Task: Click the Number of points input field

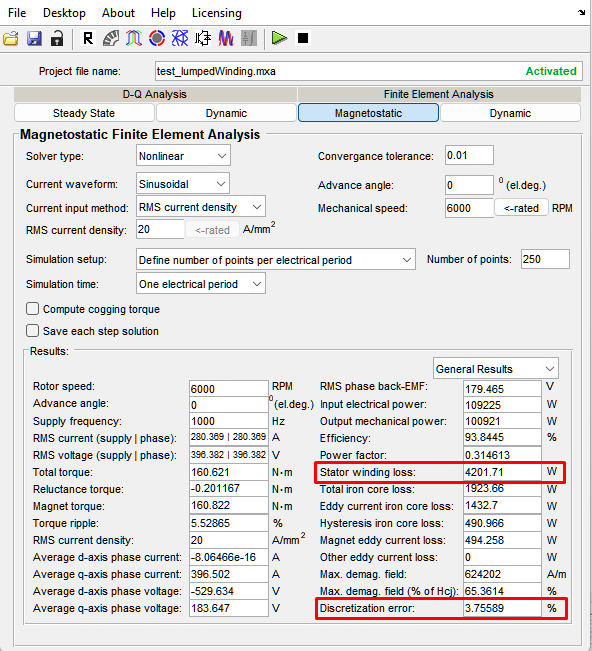Action: [546, 259]
